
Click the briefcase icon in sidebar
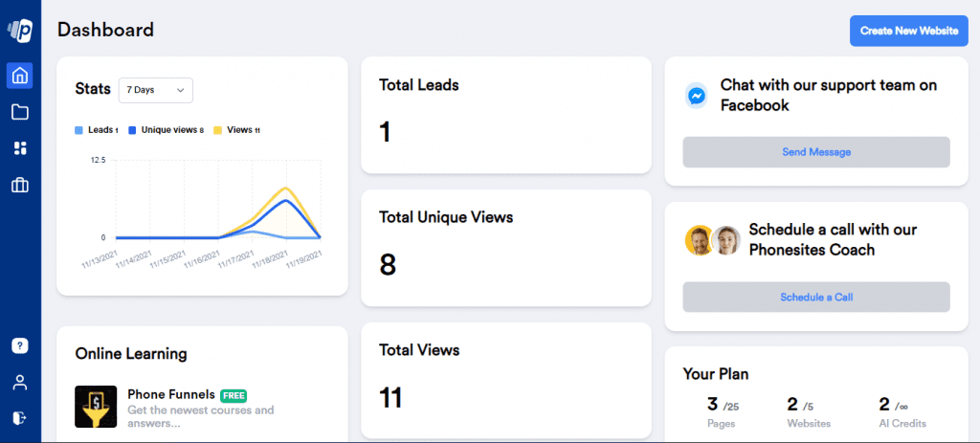coord(20,185)
